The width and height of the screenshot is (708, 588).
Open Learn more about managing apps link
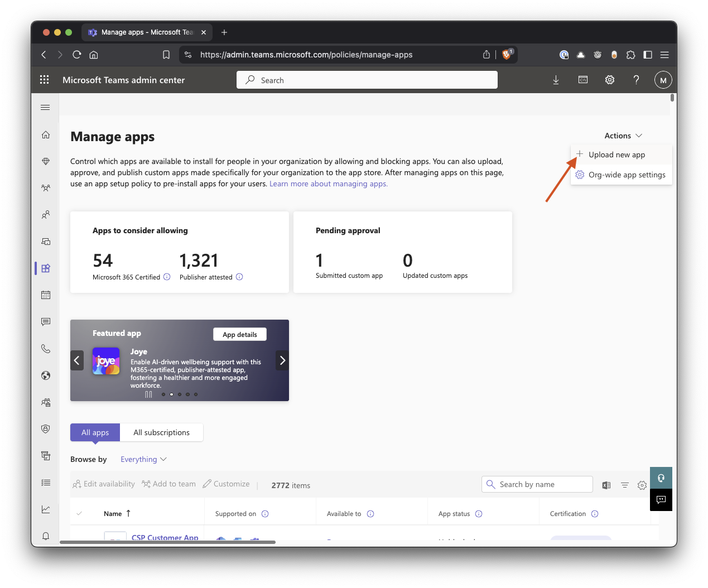(x=328, y=184)
